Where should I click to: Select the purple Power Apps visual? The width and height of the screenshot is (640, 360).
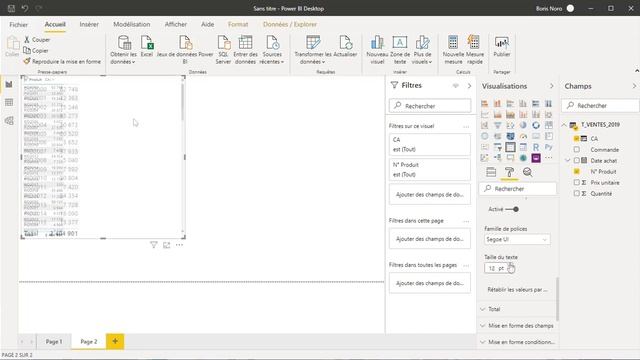click(536, 158)
